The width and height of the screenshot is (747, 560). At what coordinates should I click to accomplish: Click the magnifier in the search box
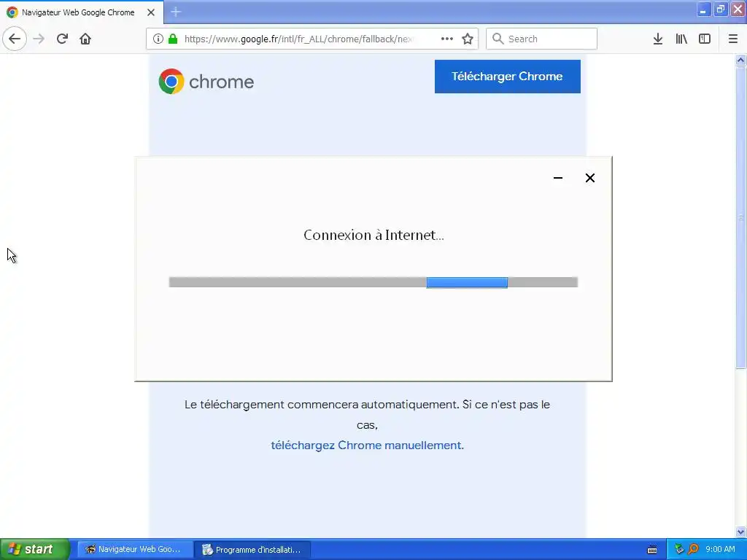pos(498,39)
